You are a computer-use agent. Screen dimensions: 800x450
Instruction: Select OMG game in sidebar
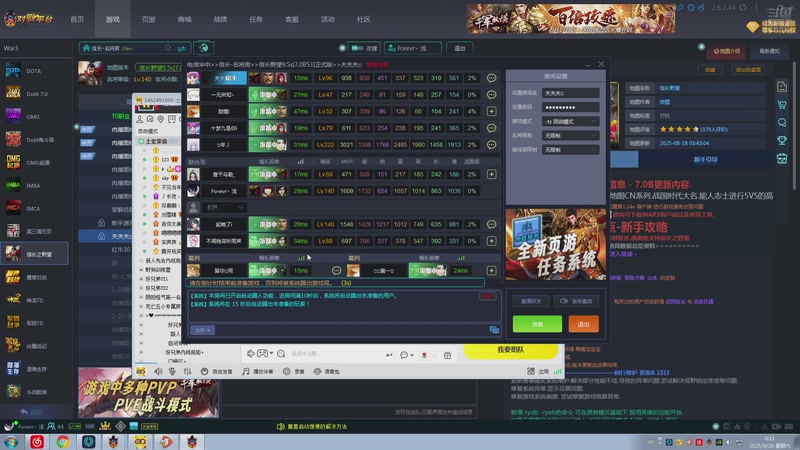(x=34, y=117)
